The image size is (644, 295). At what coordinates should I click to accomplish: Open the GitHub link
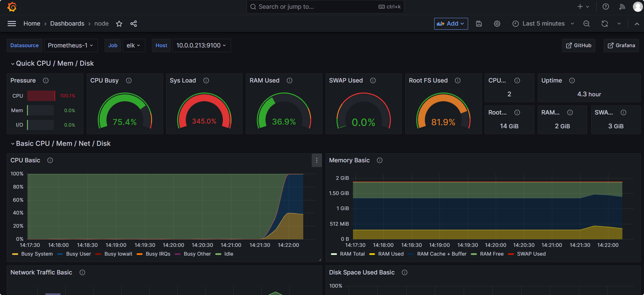pyautogui.click(x=578, y=45)
